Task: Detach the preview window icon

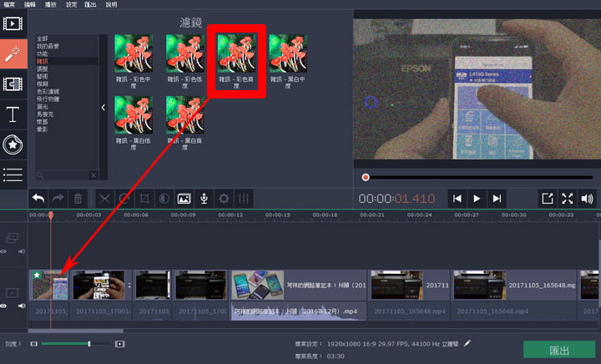Action: (x=548, y=199)
